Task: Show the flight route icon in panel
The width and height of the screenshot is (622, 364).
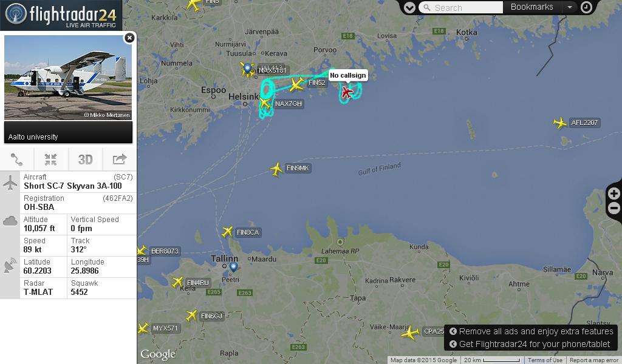Action: pyautogui.click(x=16, y=160)
